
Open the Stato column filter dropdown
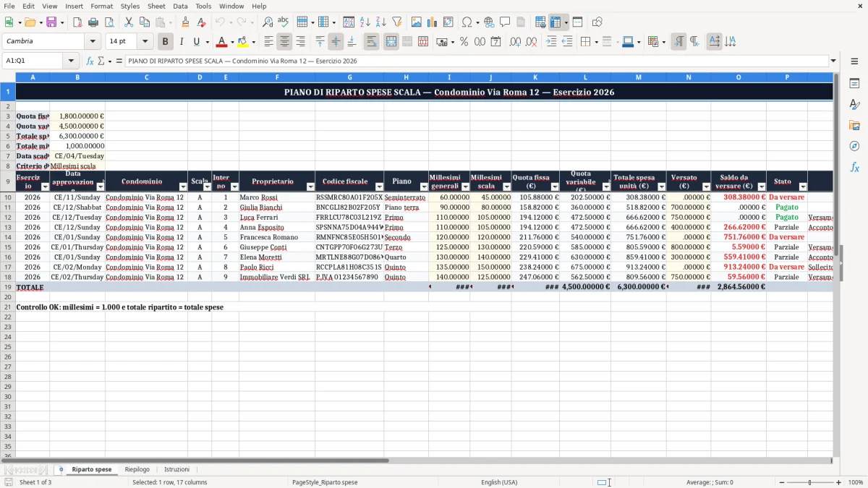(802, 187)
